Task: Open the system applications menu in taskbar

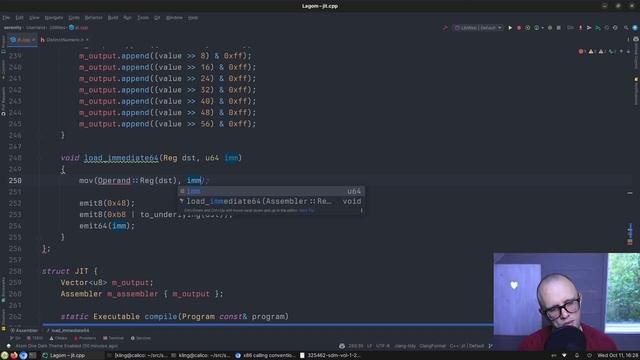Action: pos(4,356)
